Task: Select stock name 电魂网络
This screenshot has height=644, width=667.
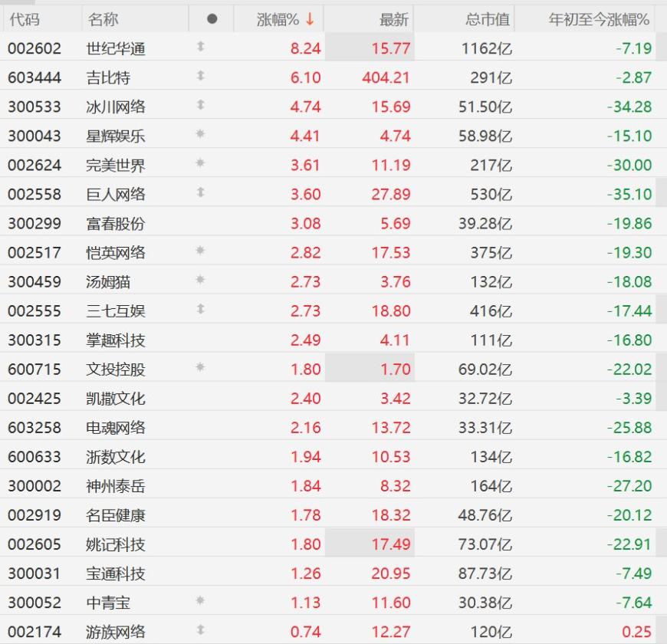Action: [x=116, y=428]
